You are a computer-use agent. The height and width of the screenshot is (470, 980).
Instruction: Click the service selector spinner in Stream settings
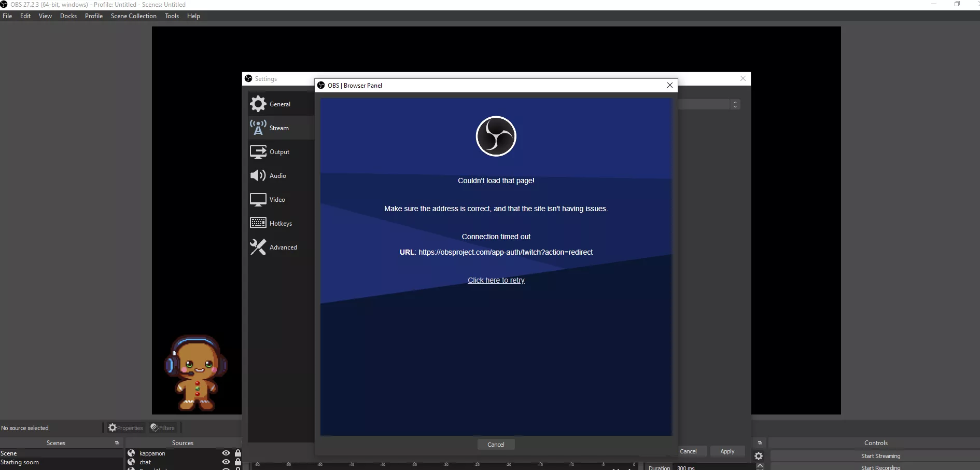point(736,104)
